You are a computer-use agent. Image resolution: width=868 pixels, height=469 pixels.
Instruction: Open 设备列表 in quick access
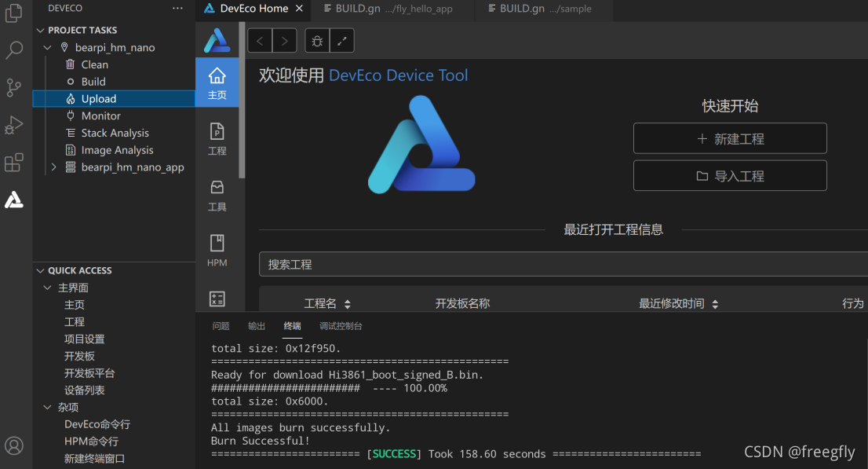tap(84, 390)
